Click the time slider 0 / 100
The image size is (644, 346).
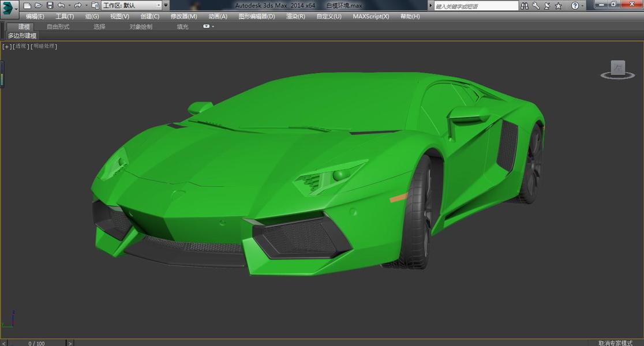[x=36, y=343]
